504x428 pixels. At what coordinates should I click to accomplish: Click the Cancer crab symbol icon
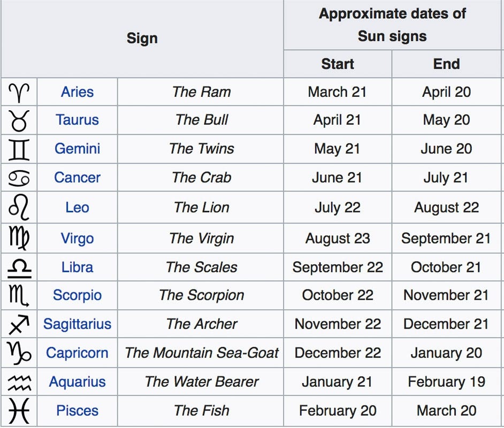coord(19,178)
